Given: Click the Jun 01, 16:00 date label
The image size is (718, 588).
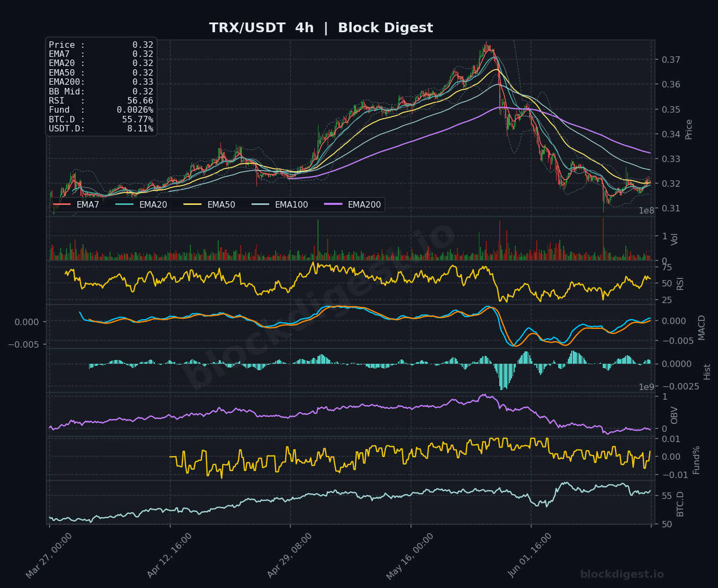Looking at the screenshot, I should click(530, 555).
